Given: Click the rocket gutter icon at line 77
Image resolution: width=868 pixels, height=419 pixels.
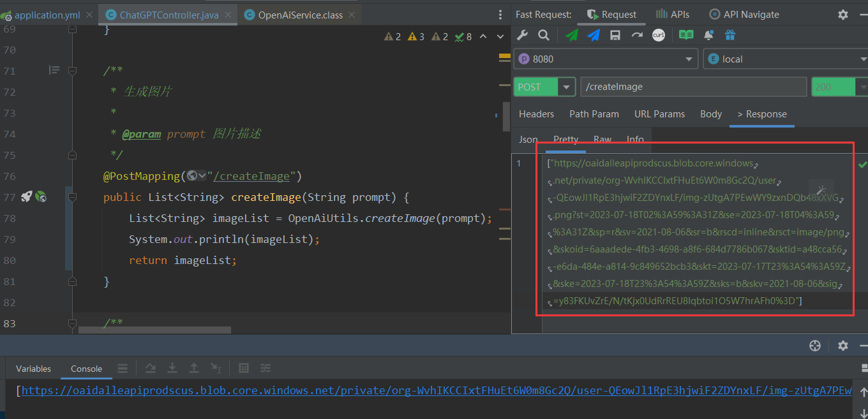Looking at the screenshot, I should tap(26, 196).
